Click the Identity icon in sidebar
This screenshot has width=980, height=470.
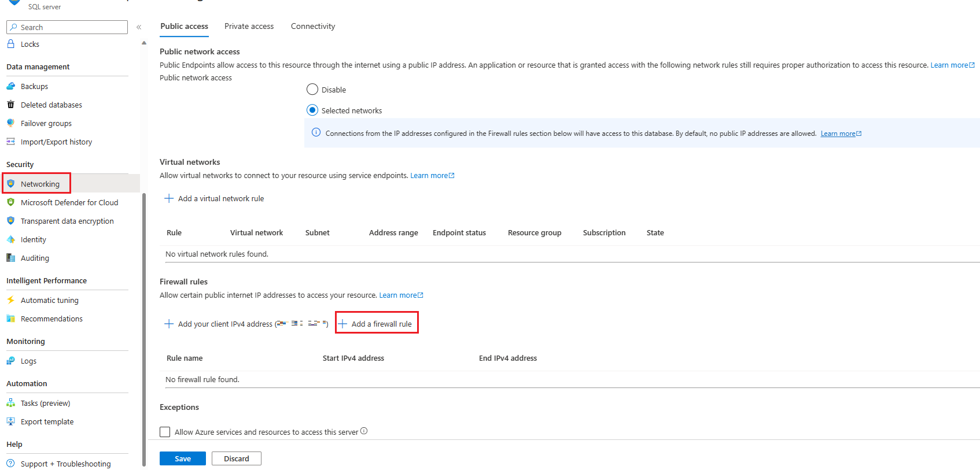pos(10,239)
